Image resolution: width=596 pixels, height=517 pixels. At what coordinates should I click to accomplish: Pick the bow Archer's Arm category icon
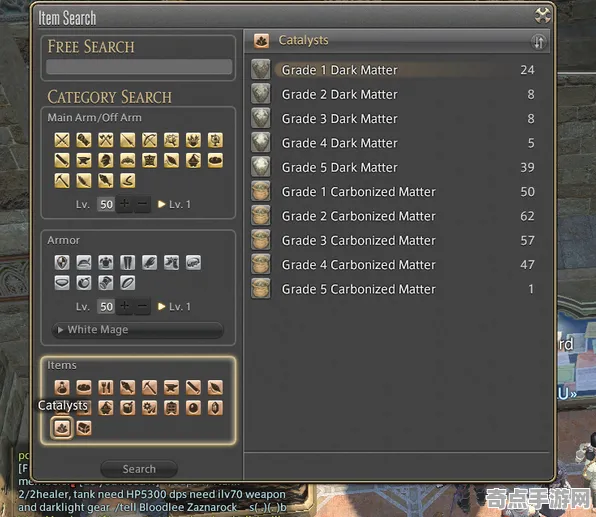[149, 140]
